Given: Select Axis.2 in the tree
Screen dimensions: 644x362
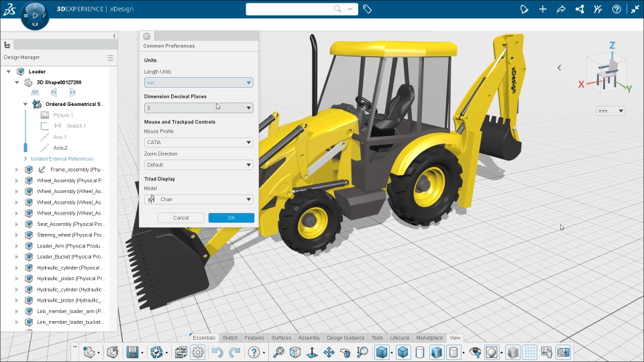Looking at the screenshot, I should tap(60, 147).
